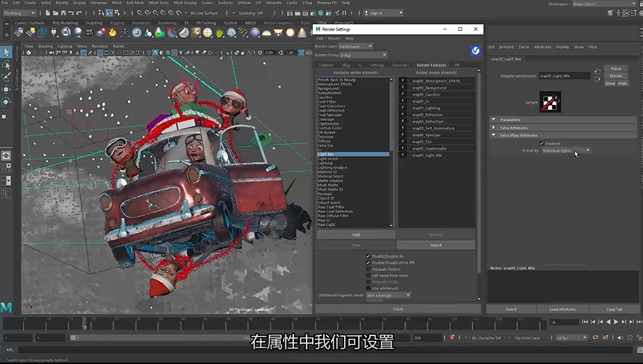Toggle enable for vrayRE_Light_Mix element
The height and width of the screenshot is (364, 643).
403,155
